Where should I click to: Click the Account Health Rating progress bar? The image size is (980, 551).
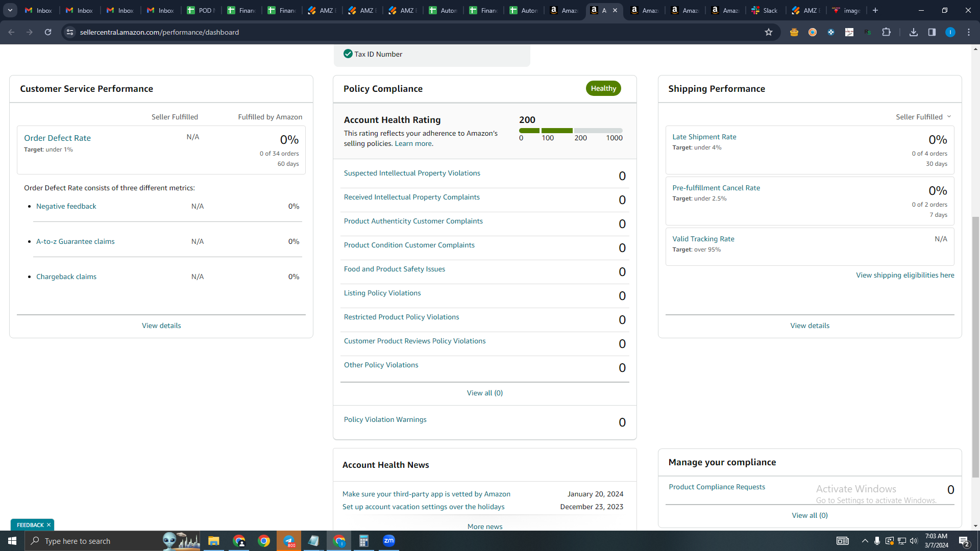571,131
